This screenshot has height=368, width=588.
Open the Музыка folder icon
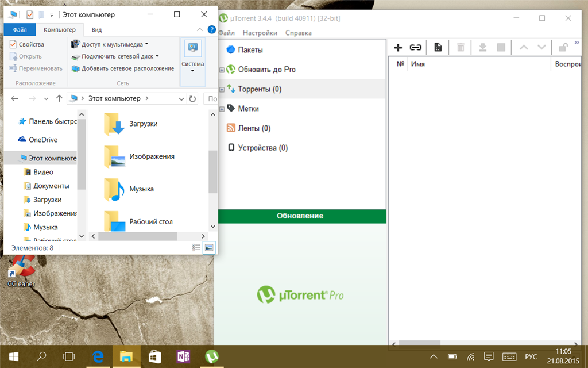click(114, 189)
